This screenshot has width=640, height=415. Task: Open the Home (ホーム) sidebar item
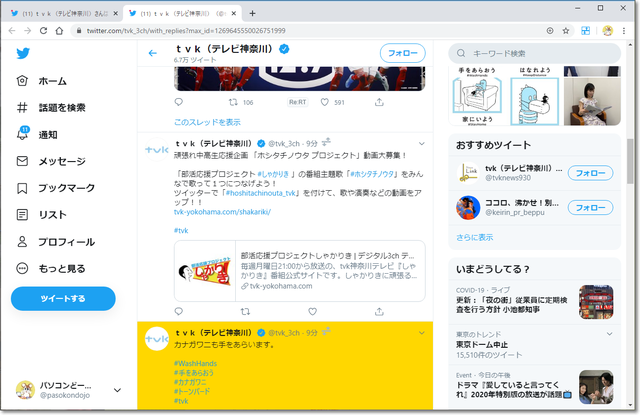[51, 80]
